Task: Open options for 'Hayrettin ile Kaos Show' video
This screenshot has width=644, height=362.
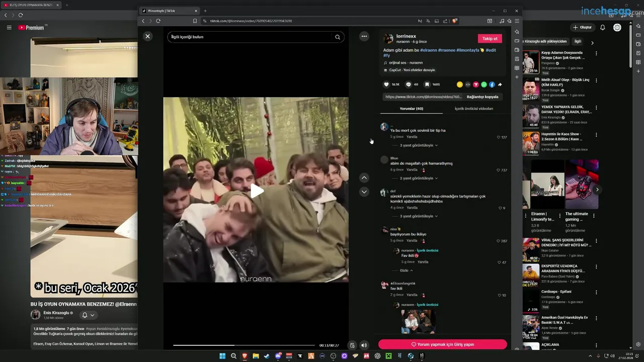Action: click(x=596, y=135)
